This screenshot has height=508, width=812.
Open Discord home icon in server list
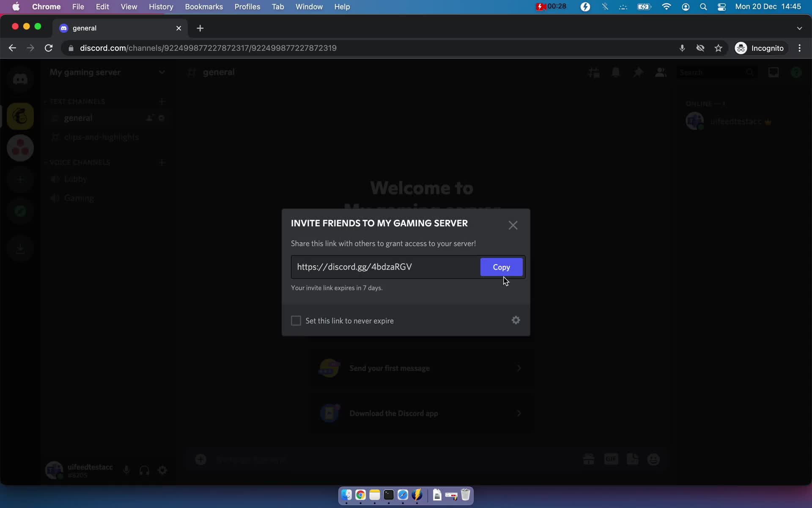tap(20, 79)
